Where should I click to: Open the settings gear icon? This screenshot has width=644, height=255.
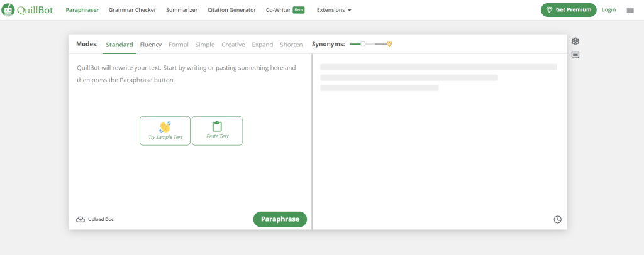point(575,41)
